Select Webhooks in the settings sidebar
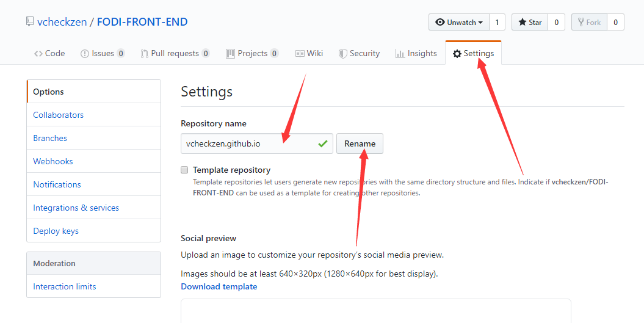The width and height of the screenshot is (644, 323). (53, 161)
